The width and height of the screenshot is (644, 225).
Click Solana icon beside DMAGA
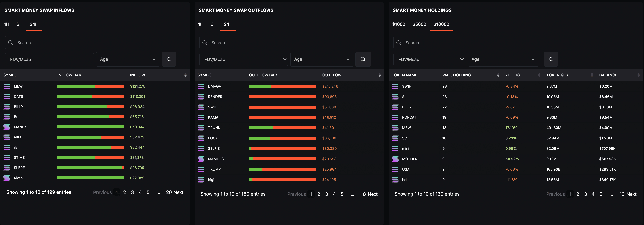[x=201, y=86]
